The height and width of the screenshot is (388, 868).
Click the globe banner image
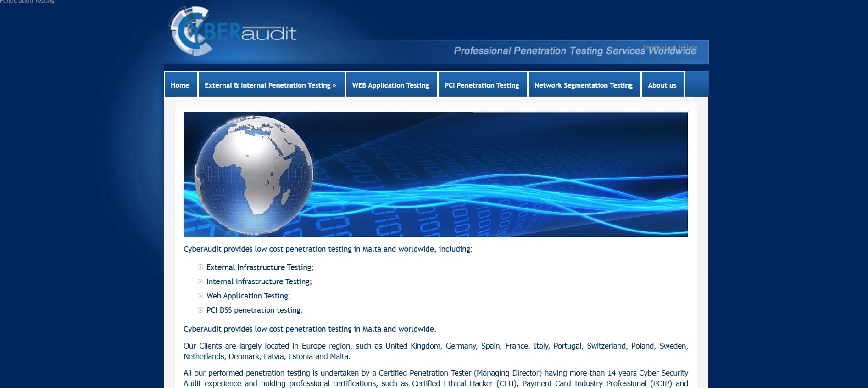click(435, 174)
